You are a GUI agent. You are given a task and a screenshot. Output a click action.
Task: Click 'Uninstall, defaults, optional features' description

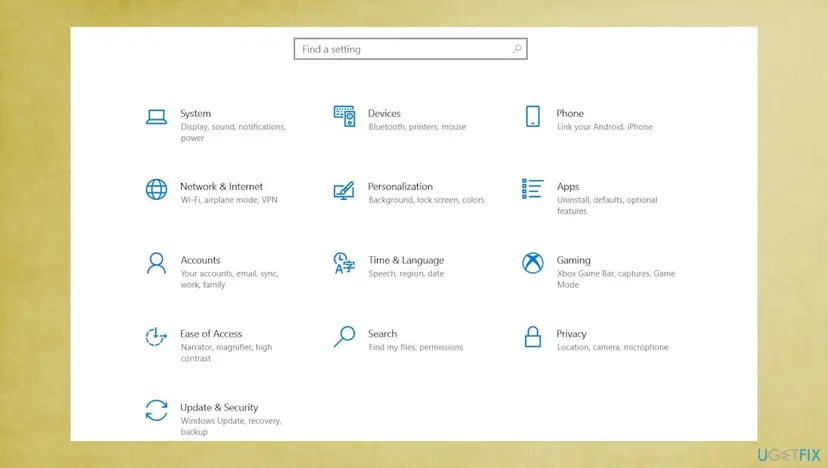607,205
